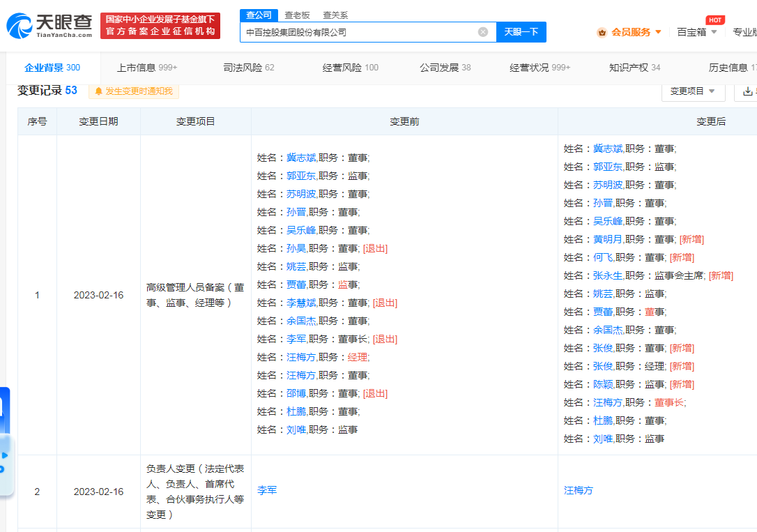The width and height of the screenshot is (757, 532).
Task: Click the red government fund banner badge
Action: (x=160, y=26)
